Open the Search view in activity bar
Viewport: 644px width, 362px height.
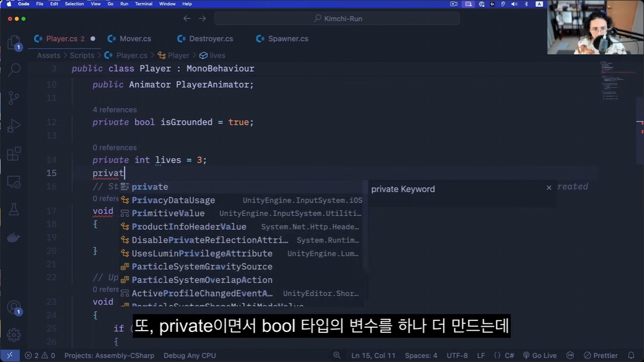[14, 69]
